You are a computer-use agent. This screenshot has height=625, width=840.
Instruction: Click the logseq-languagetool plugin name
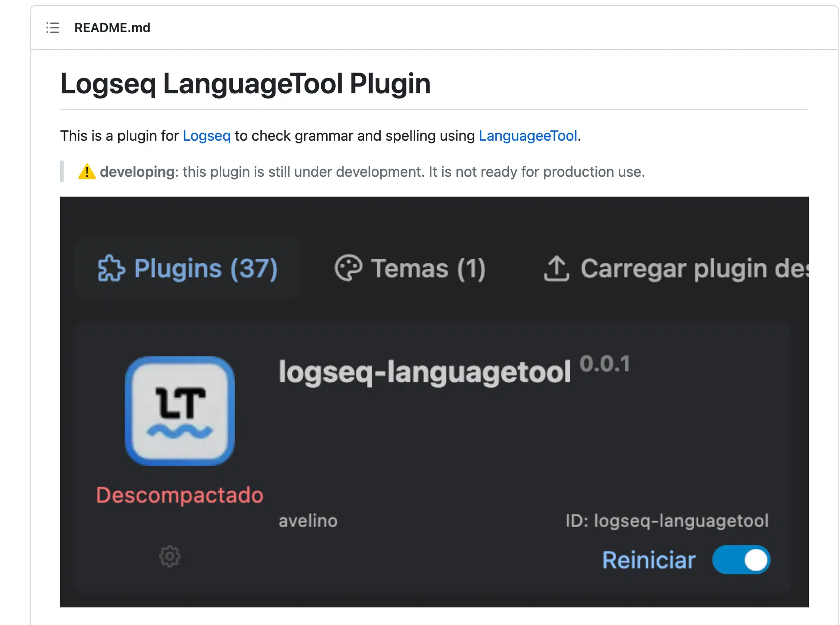(425, 372)
